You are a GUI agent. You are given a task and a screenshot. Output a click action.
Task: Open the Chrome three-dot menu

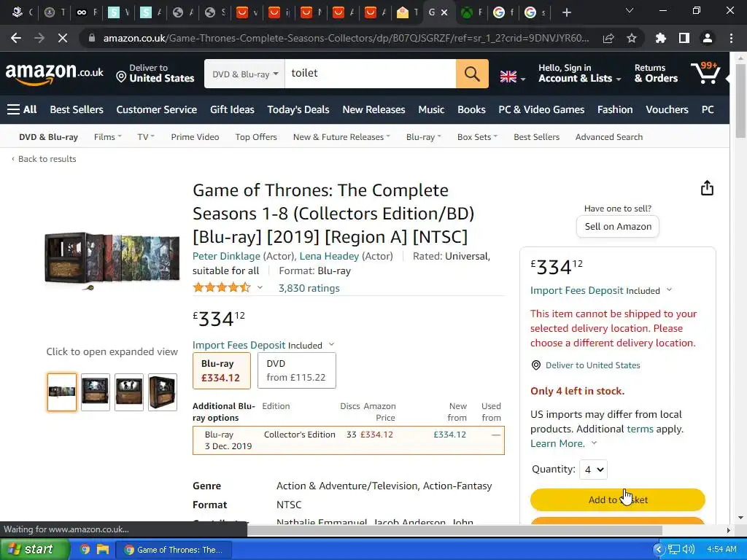[x=731, y=38]
